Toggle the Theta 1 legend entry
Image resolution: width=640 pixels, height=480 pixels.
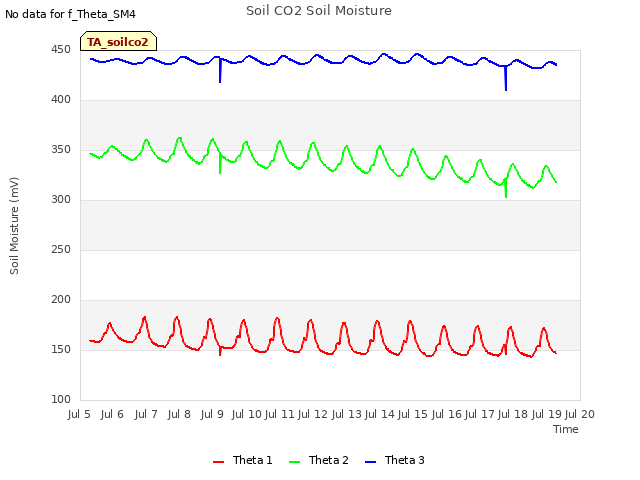pyautogui.click(x=242, y=460)
